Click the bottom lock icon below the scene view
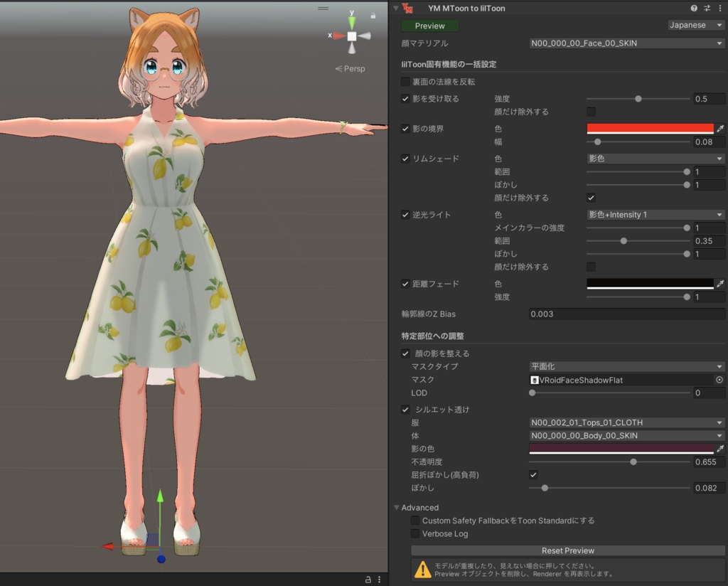The image size is (728, 586). pyautogui.click(x=368, y=580)
